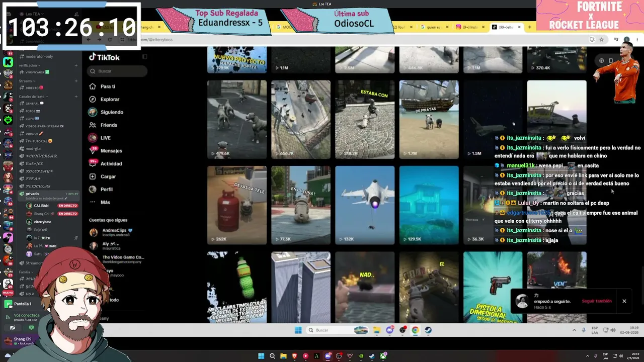Close the Instagram browser tab
644x362 pixels.
pos(484,27)
